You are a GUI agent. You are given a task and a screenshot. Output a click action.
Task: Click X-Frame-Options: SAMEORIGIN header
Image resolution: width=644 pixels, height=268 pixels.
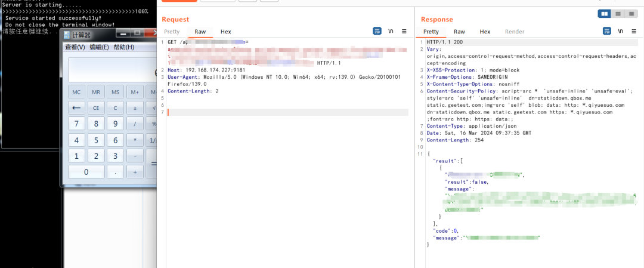pos(467,77)
